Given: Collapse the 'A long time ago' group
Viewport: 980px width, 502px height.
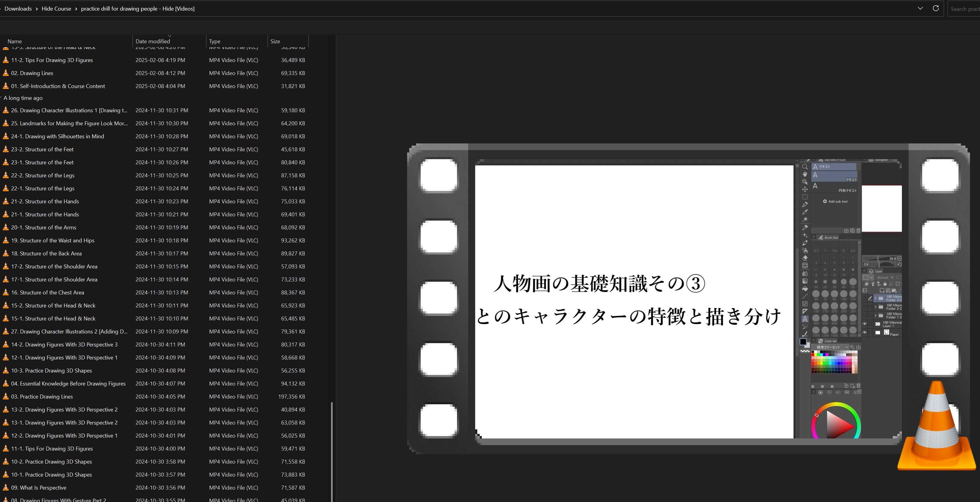Looking at the screenshot, I should click(x=1, y=98).
